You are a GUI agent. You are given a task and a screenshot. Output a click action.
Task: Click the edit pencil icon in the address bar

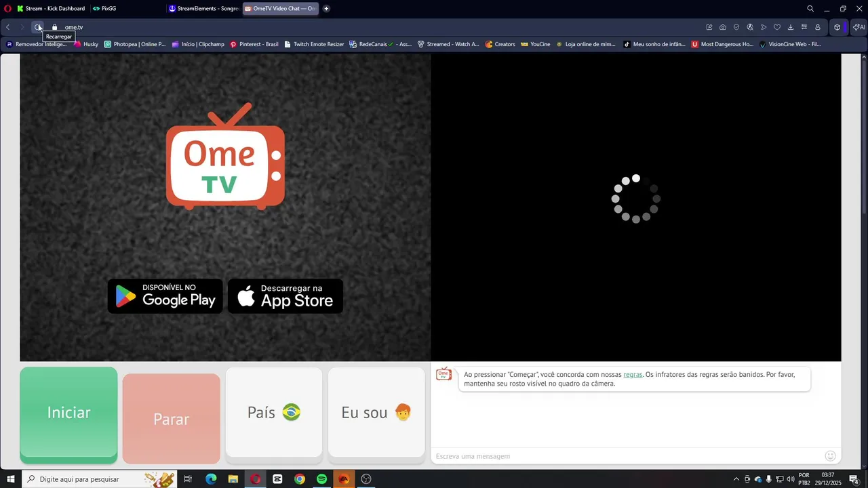coord(709,27)
